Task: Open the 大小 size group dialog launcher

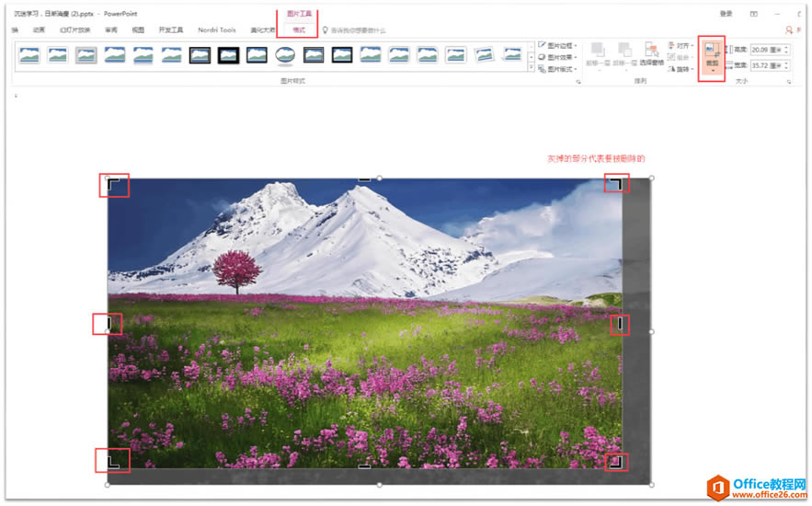Action: coord(789,82)
